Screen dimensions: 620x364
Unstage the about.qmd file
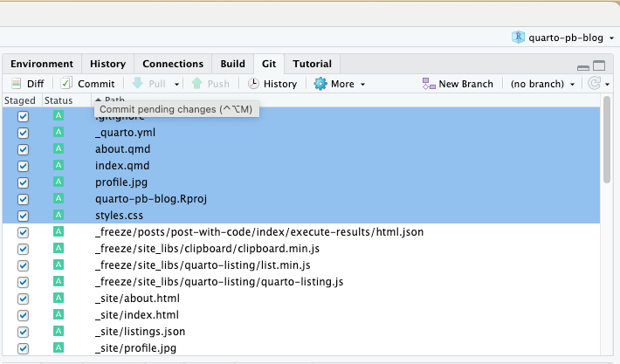pos(23,149)
